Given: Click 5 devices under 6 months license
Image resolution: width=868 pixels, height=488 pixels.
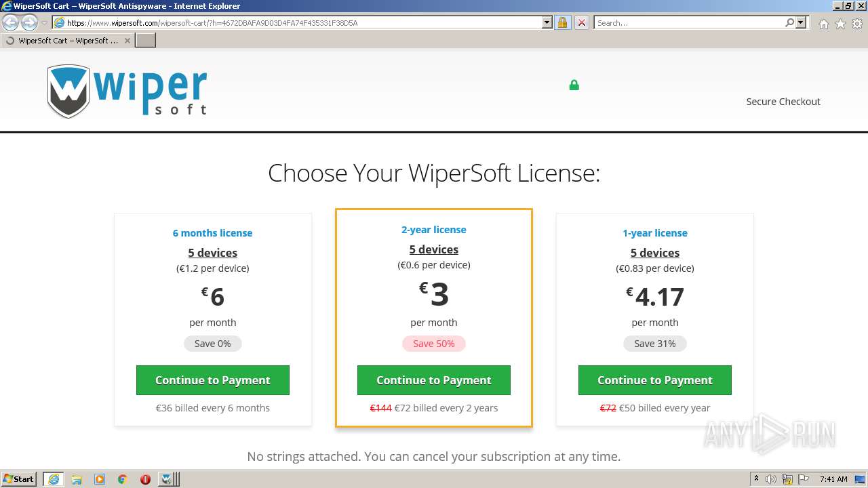Looking at the screenshot, I should [x=213, y=253].
